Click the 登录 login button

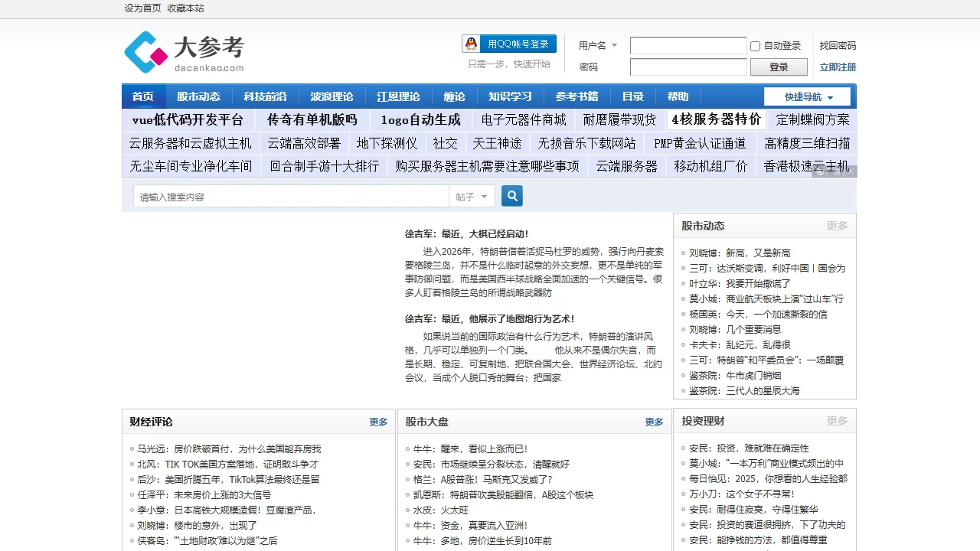(779, 67)
